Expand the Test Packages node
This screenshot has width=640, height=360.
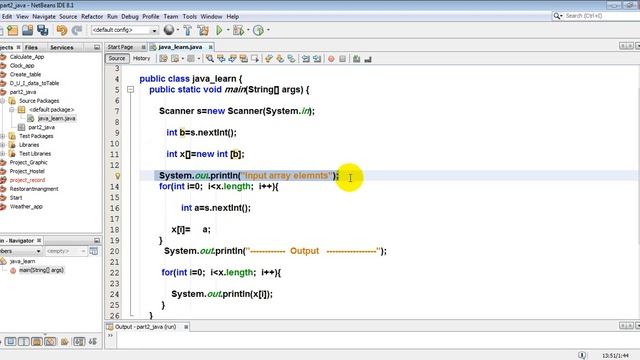pyautogui.click(x=3, y=136)
